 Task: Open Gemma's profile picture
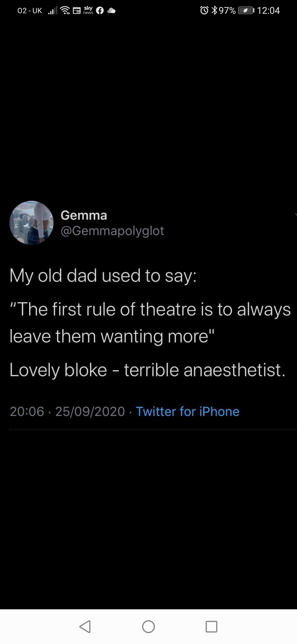[31, 223]
